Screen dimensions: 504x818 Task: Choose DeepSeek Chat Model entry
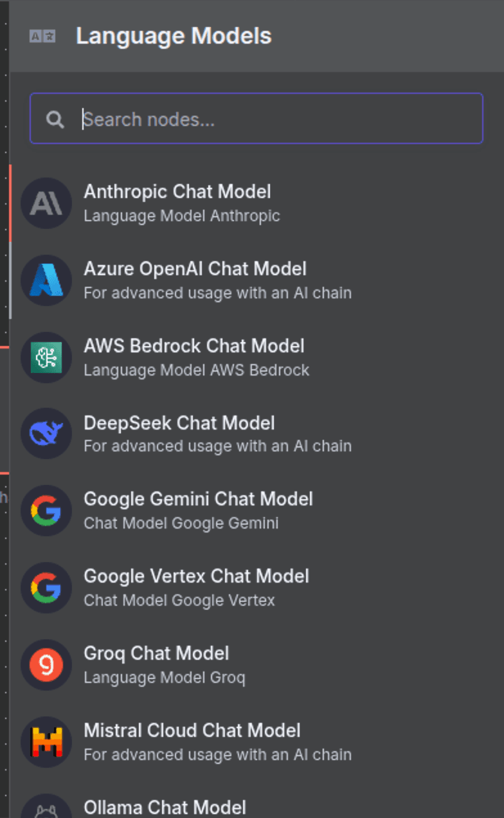(257, 434)
